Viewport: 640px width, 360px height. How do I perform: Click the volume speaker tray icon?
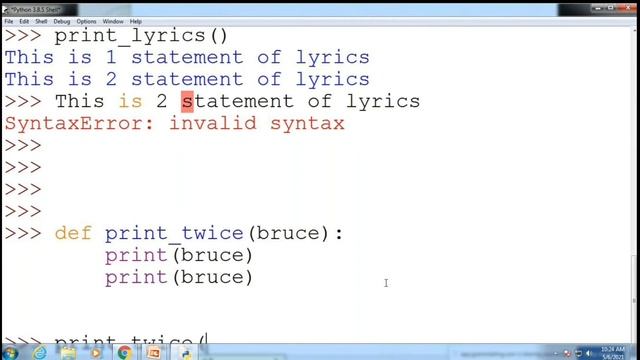coord(589,353)
